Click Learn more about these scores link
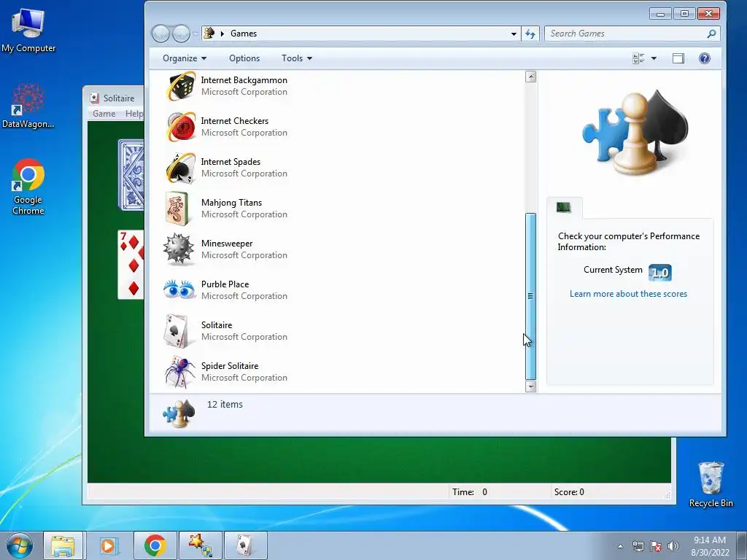Image resolution: width=747 pixels, height=560 pixels. pos(628,294)
